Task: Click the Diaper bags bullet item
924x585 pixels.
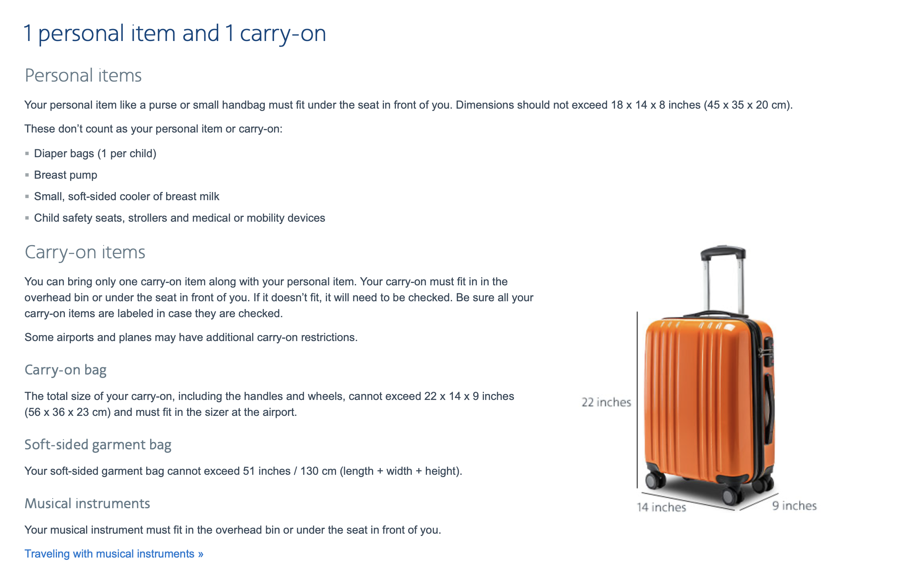Action: 95,154
